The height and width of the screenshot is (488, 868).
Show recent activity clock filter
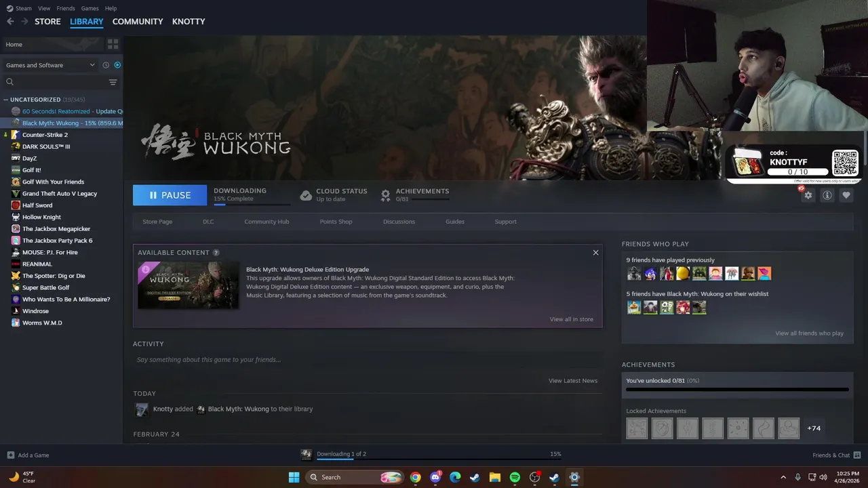[106, 65]
